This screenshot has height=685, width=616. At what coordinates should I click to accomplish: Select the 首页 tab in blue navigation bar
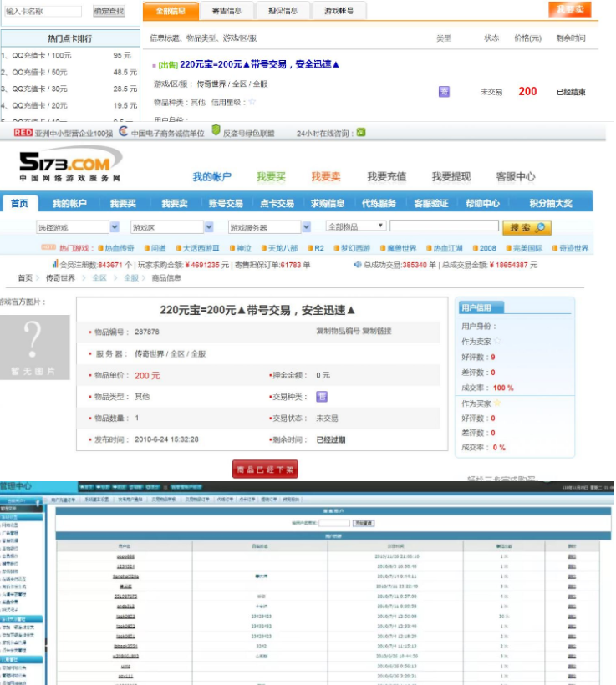point(20,203)
